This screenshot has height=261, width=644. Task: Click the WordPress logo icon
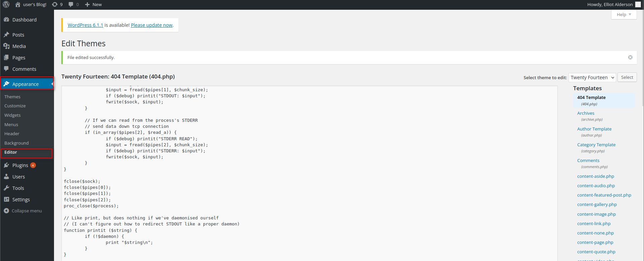click(6, 4)
